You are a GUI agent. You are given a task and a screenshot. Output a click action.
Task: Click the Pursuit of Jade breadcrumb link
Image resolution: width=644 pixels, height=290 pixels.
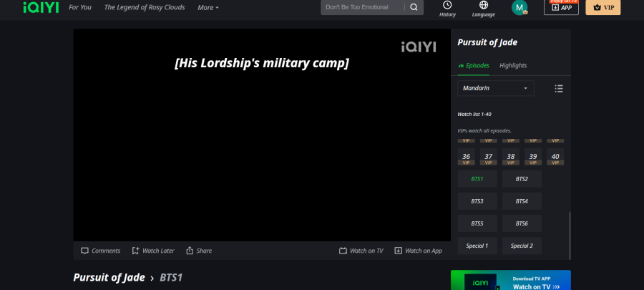[109, 277]
